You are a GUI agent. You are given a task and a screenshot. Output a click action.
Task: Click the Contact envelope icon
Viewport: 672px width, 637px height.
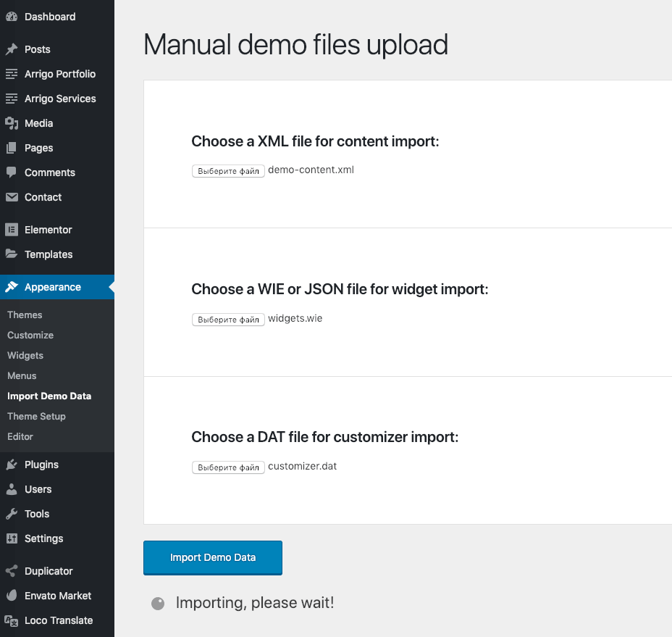[12, 197]
